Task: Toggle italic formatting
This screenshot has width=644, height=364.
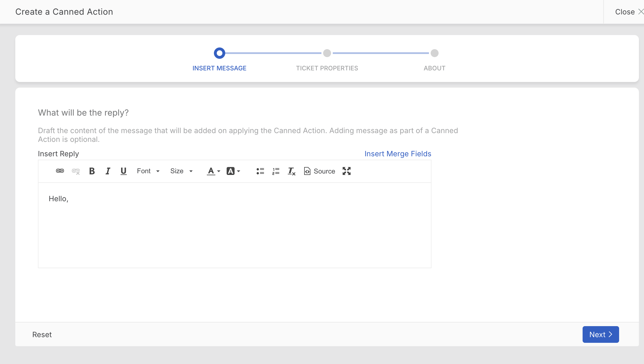Action: [108, 171]
